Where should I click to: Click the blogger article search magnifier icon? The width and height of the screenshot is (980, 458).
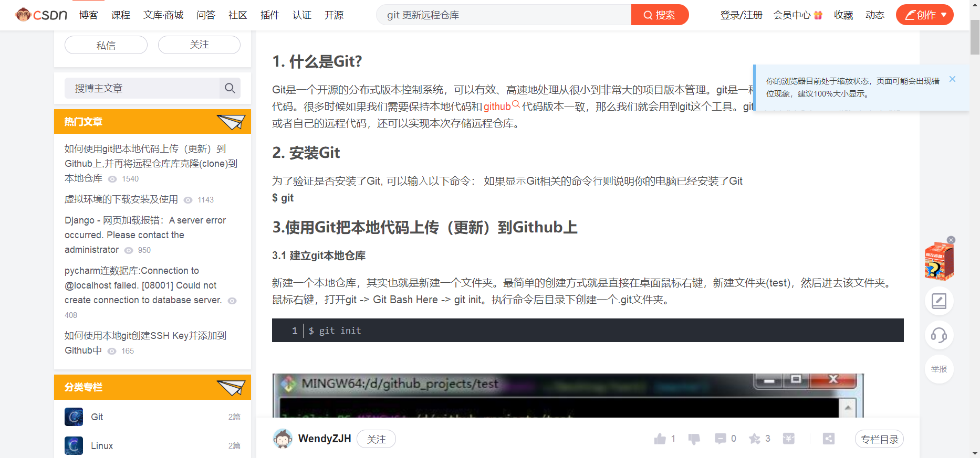[230, 88]
